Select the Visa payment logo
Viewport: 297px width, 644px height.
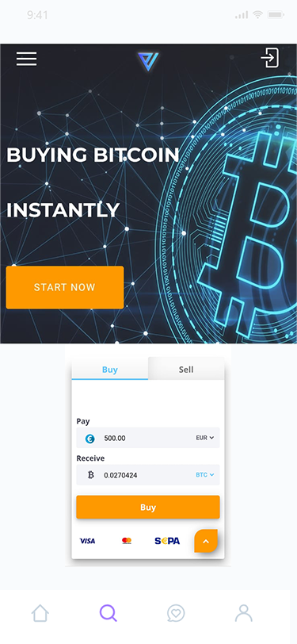coord(87,542)
